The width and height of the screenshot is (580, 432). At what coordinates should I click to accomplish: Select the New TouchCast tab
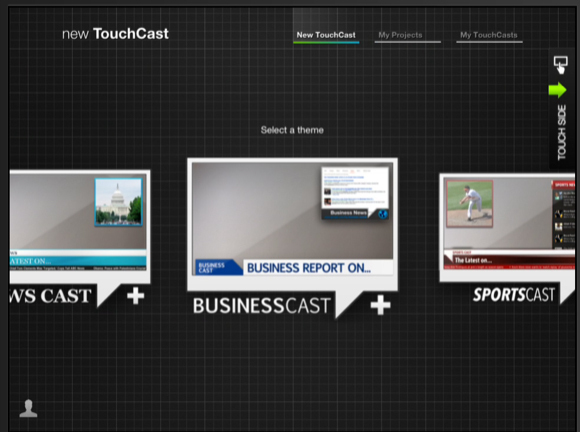pyautogui.click(x=326, y=36)
